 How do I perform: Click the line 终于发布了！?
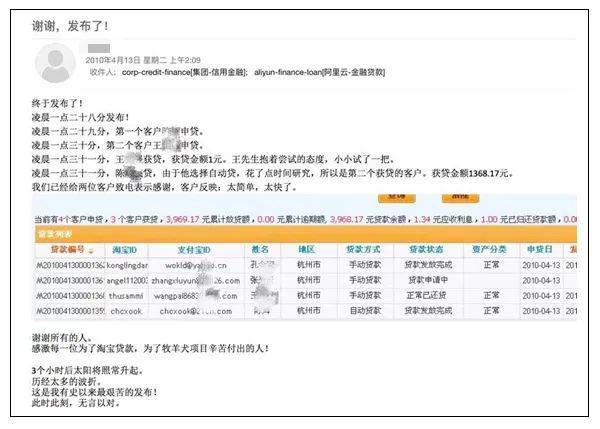[57, 103]
